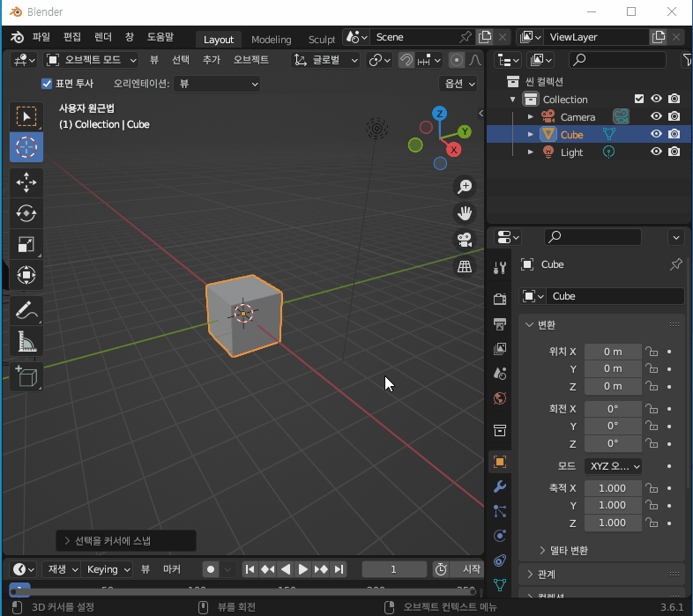Switch to the Modeling workspace tab

coord(272,40)
